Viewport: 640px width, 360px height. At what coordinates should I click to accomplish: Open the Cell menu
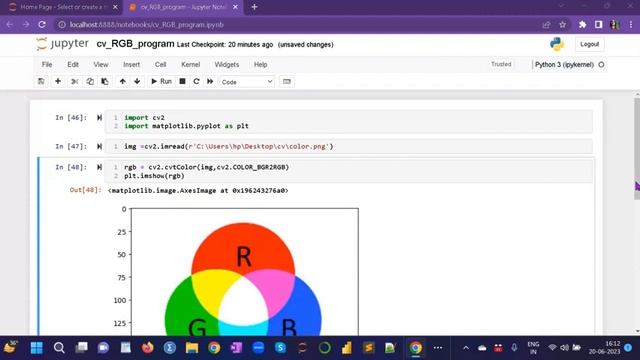click(x=160, y=64)
